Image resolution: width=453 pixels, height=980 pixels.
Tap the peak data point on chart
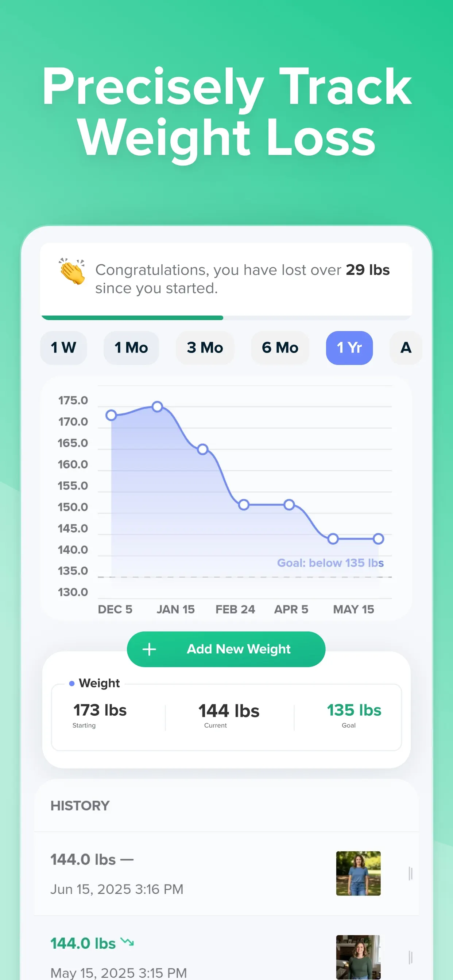point(157,407)
